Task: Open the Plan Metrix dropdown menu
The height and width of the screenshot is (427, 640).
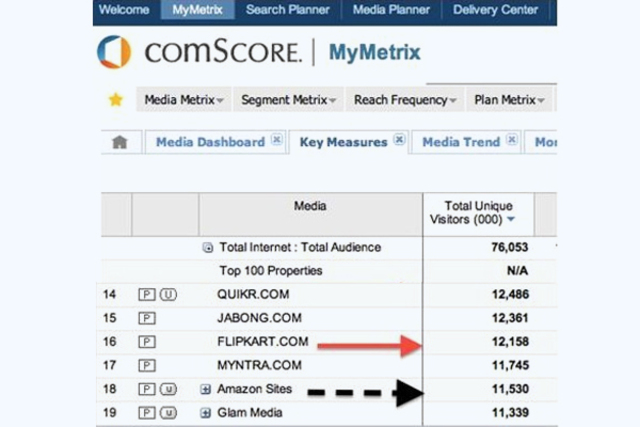Action: click(x=509, y=100)
